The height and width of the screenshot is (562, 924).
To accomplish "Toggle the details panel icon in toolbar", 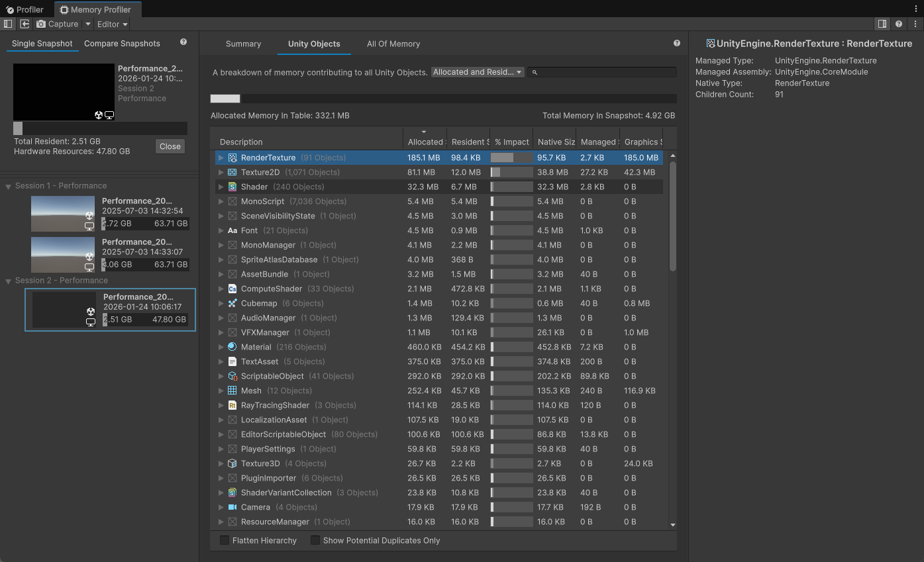I will click(x=882, y=24).
